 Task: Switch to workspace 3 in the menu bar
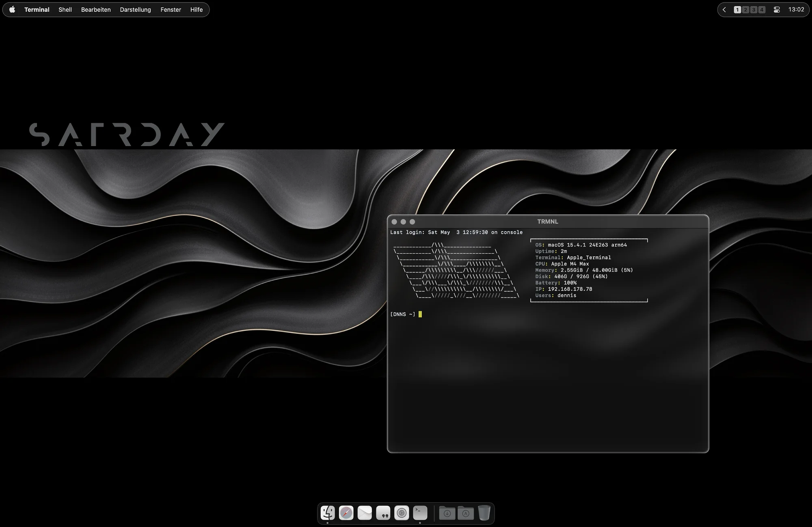point(753,9)
